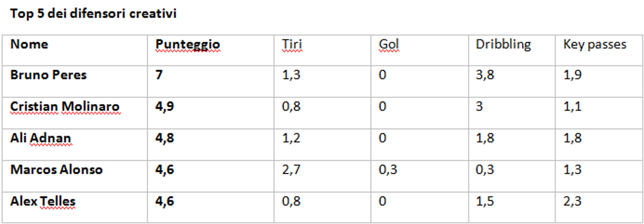Click the title 'Top 5 dei difensori creativi'
This screenshot has width=644, height=224.
tap(93, 13)
